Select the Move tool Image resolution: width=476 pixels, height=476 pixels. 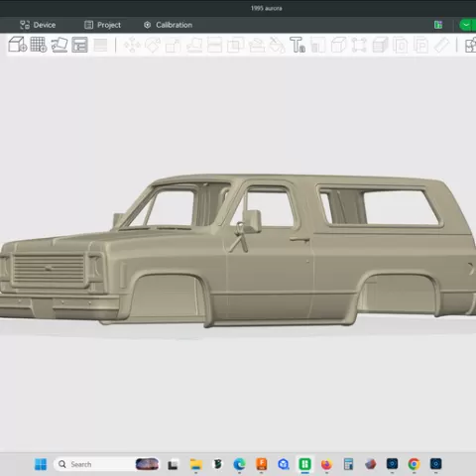[132, 45]
